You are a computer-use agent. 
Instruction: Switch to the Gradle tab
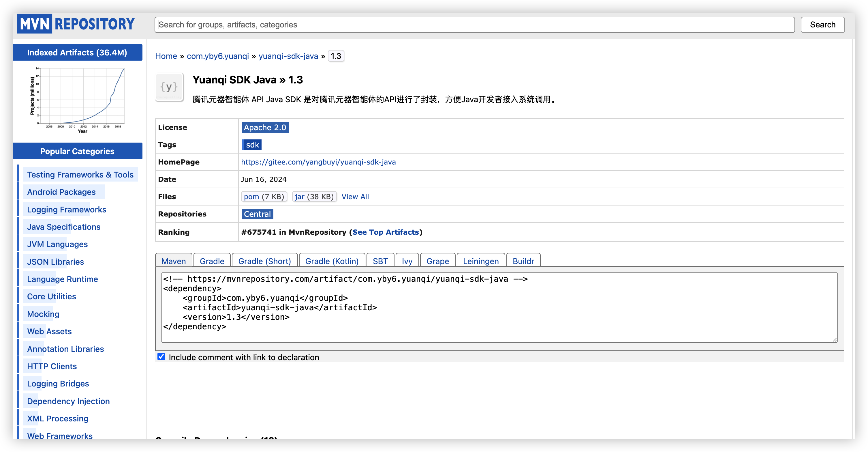pyautogui.click(x=212, y=261)
